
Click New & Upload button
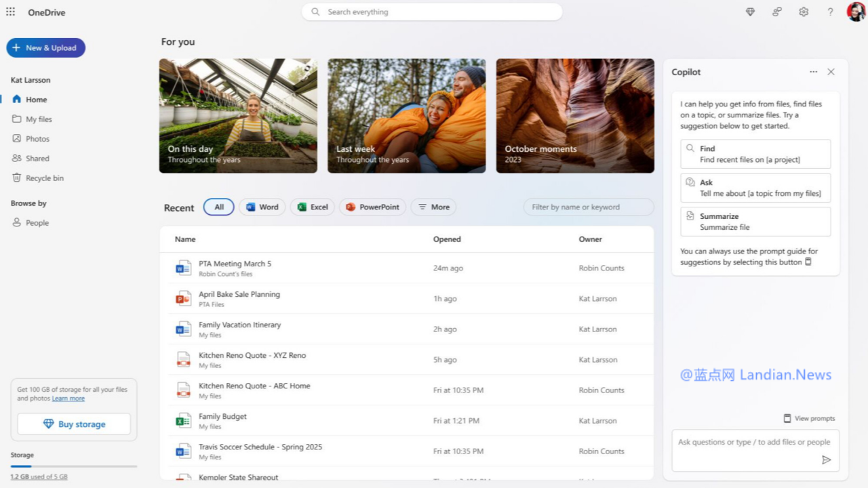pos(46,47)
